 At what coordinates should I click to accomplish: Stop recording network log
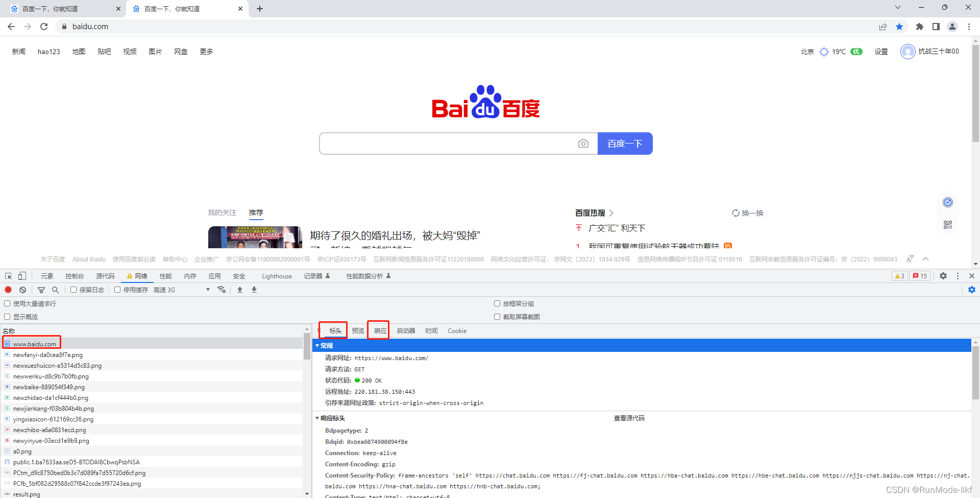click(x=8, y=290)
